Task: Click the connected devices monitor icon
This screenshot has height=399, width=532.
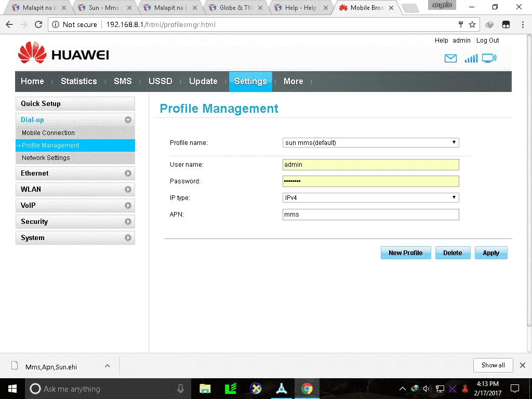Action: [x=489, y=58]
